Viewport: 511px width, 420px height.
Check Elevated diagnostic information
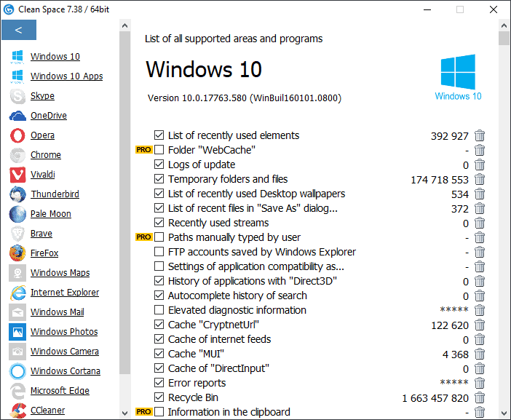click(x=159, y=309)
